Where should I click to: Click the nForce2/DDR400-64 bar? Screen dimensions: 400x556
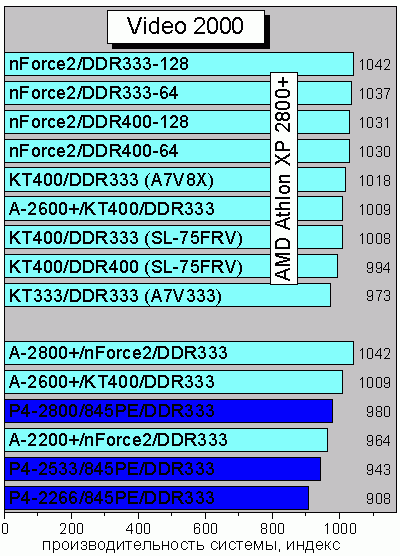click(177, 151)
